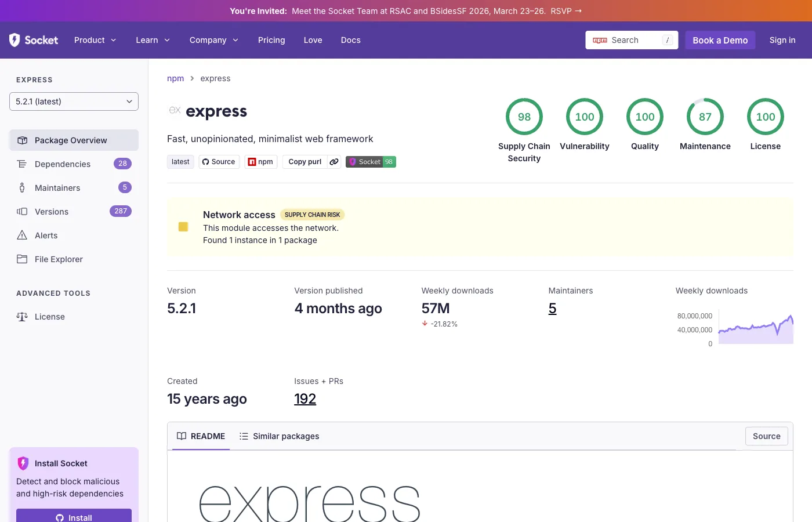This screenshot has height=522, width=812.
Task: Open the version selector showing 5.2.1 (latest)
Action: [x=74, y=101]
